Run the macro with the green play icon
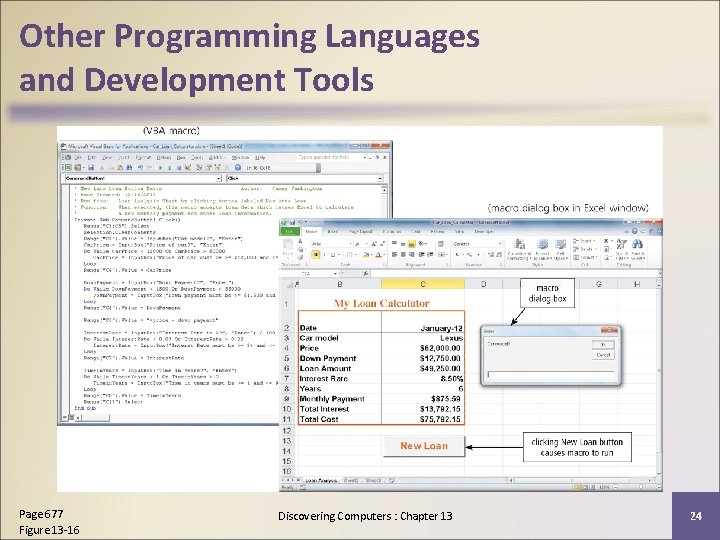Screen dimensions: 720x540 coord(160,168)
